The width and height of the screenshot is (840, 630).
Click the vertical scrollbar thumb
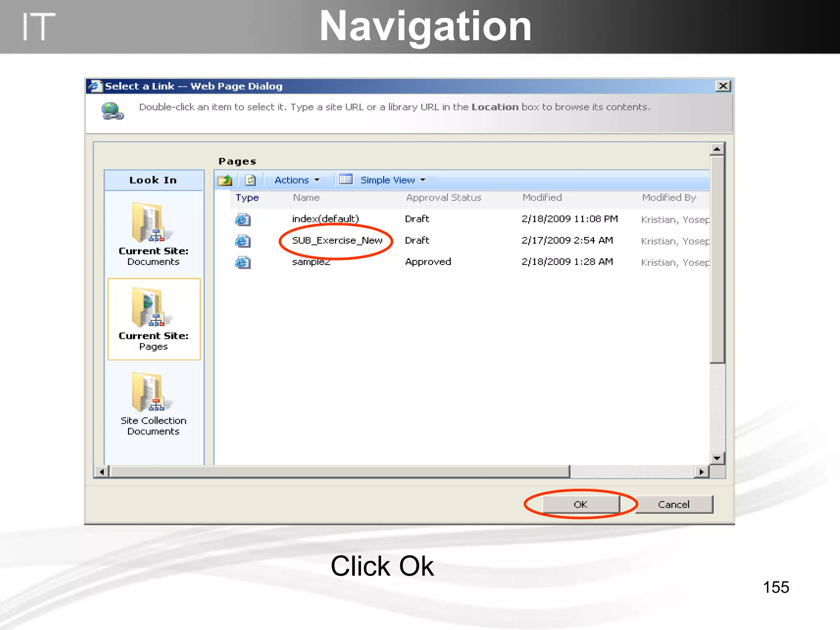click(717, 259)
